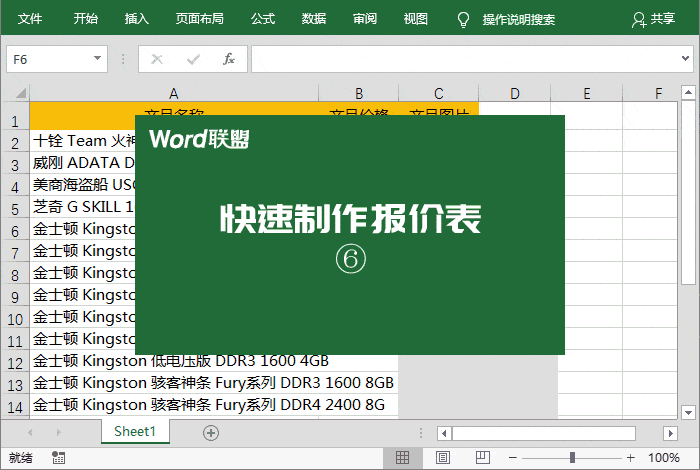Click the vertical scrollbar thumb
Screen dimensions: 700x470
688,192
